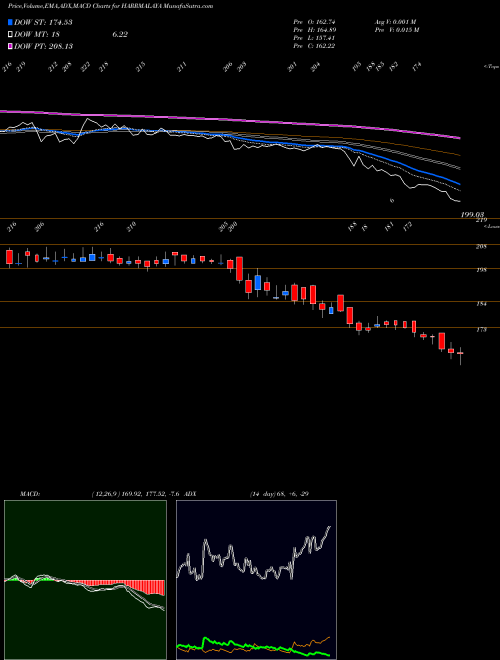Click the 'Pre L: 157.41' low value
Viewport: 500px width, 660px height.
pyautogui.click(x=314, y=38)
